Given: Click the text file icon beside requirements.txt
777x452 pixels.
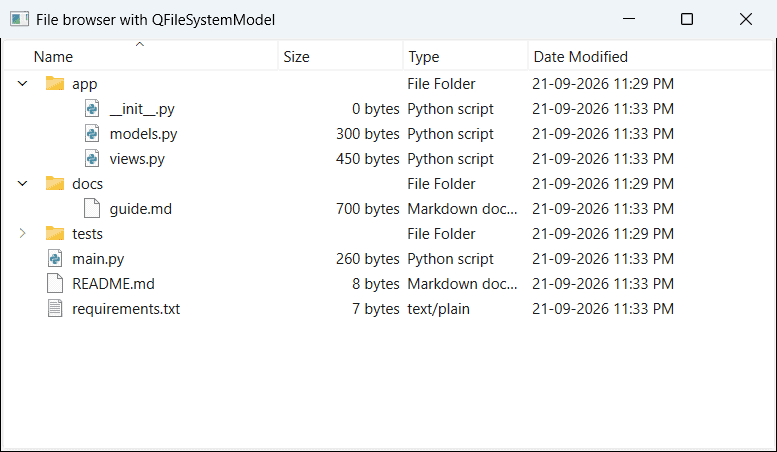Looking at the screenshot, I should click(55, 308).
